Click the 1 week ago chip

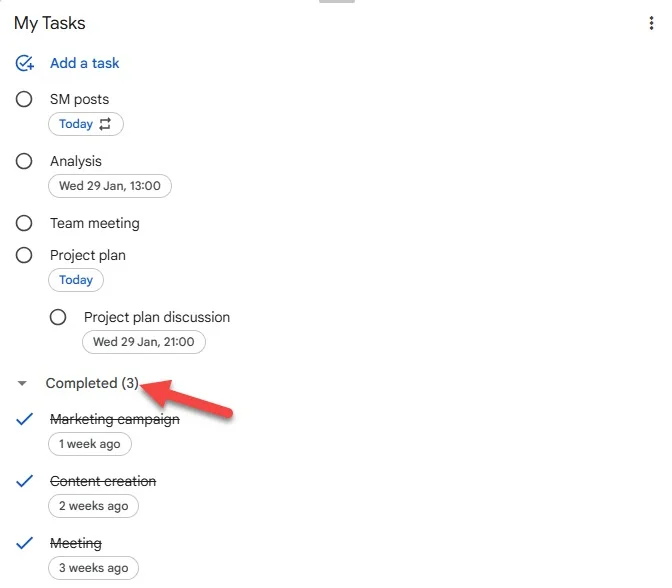point(90,444)
